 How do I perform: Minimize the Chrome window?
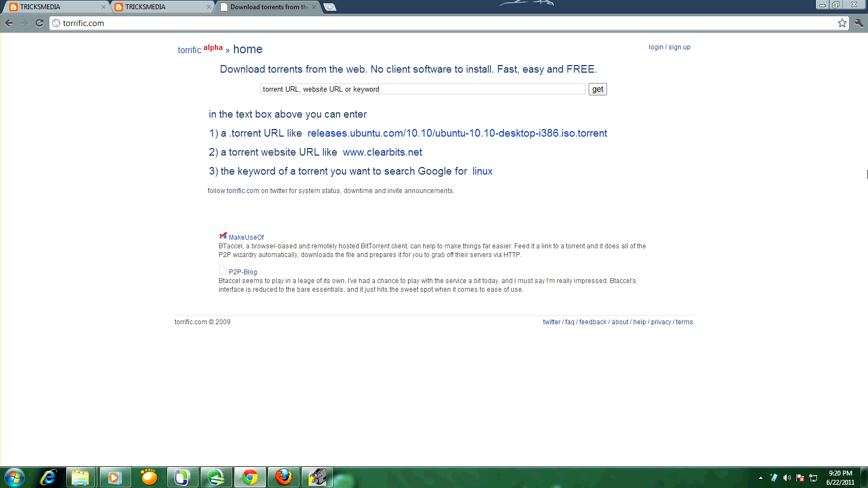pyautogui.click(x=822, y=5)
